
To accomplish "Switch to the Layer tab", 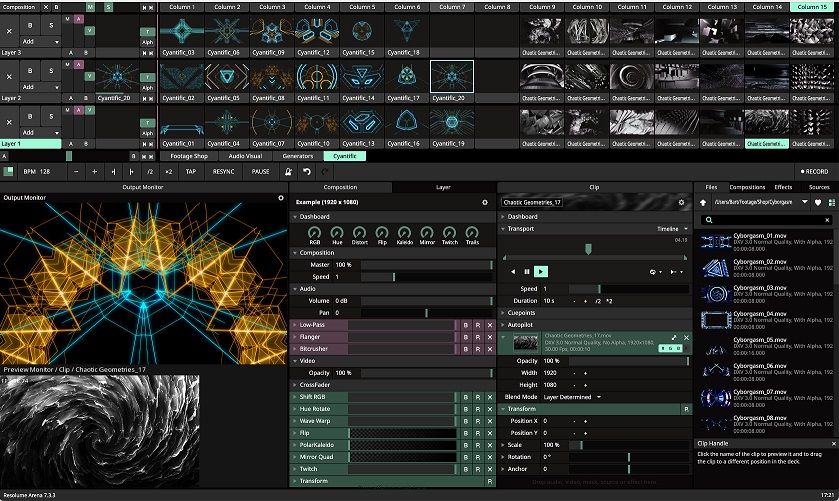I will coord(443,187).
